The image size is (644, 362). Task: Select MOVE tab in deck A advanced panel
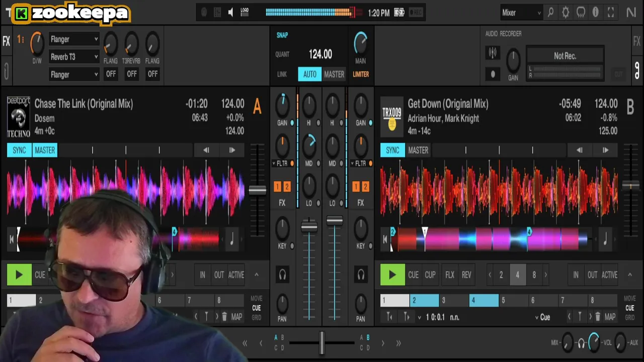(257, 299)
